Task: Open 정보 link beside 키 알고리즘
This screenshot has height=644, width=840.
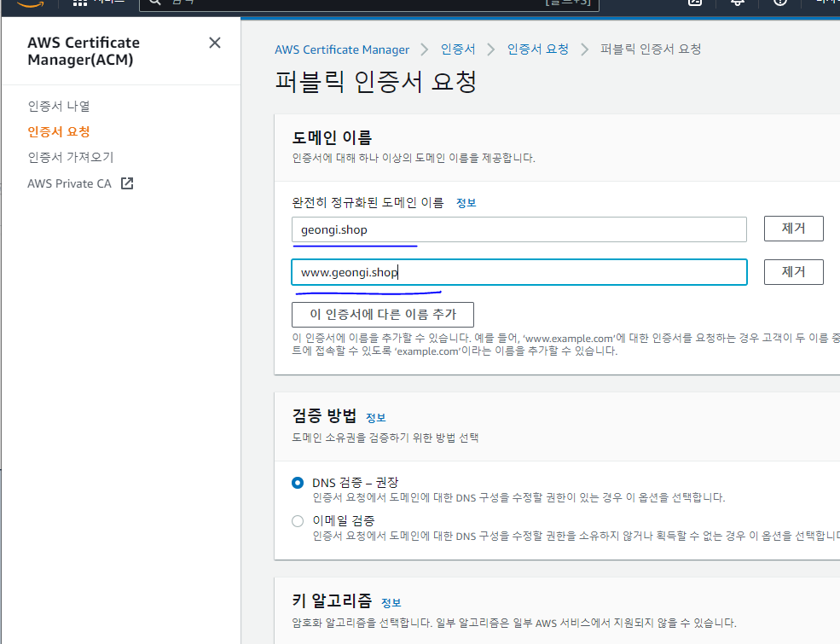Action: 391,603
